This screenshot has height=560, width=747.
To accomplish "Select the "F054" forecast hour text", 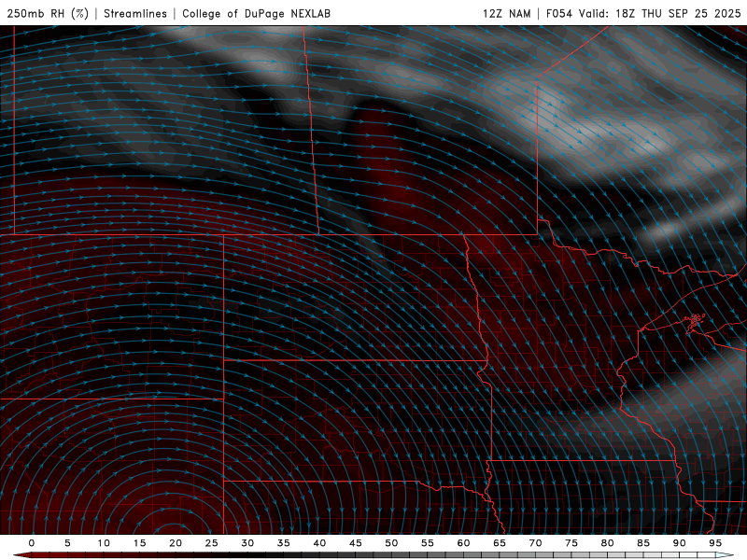I will click(x=559, y=13).
